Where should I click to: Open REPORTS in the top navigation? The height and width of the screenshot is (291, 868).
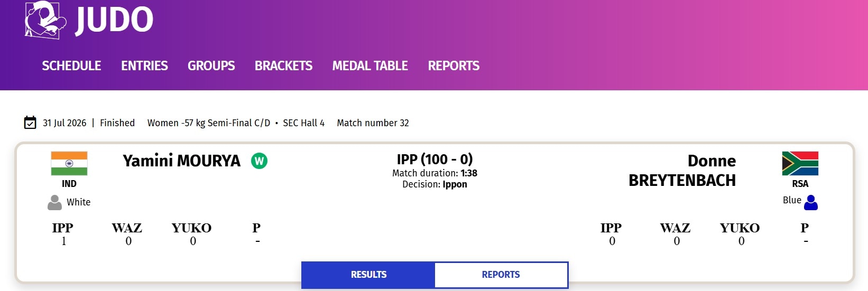coord(454,66)
